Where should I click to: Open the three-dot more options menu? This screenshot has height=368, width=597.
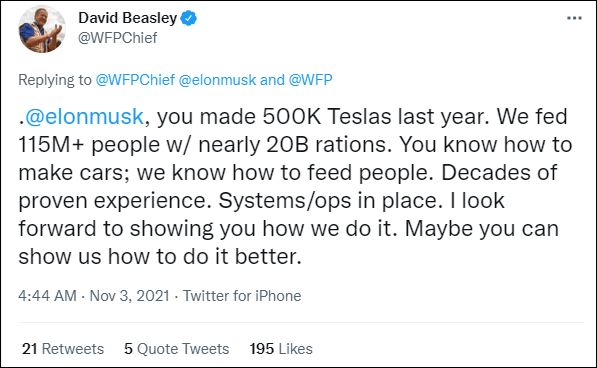574,18
